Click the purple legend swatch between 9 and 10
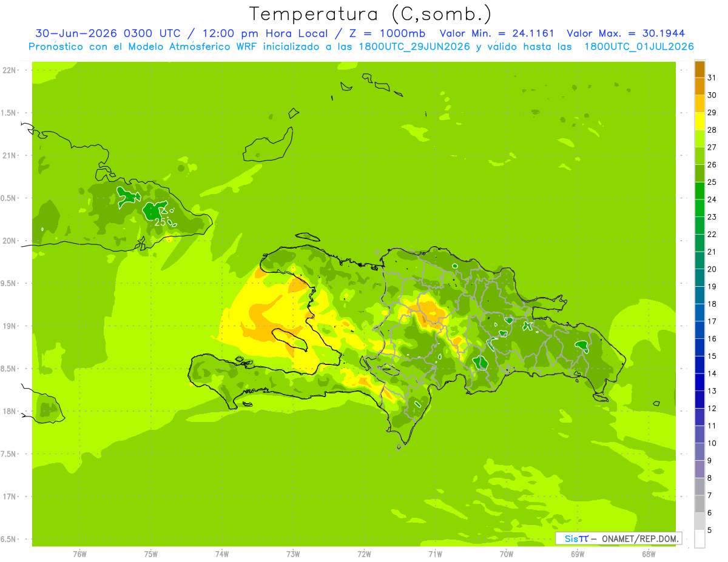This screenshot has height=562, width=728. (699, 452)
